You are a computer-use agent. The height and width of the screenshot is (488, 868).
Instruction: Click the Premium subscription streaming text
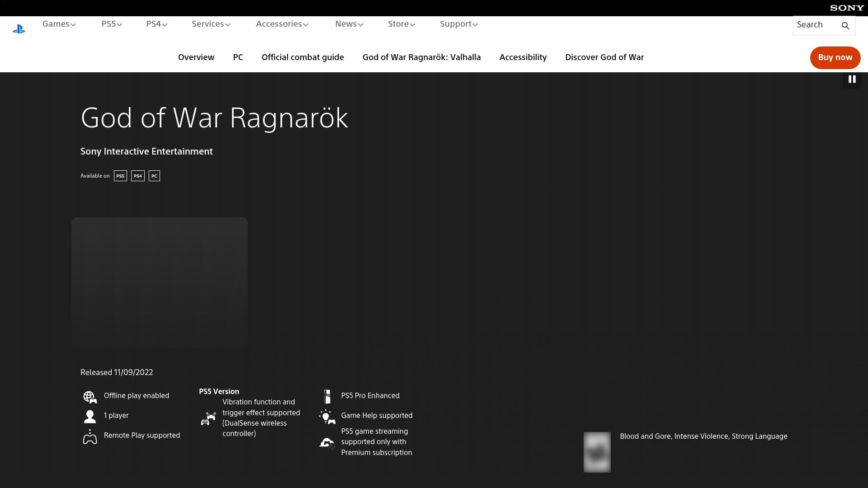click(x=377, y=442)
